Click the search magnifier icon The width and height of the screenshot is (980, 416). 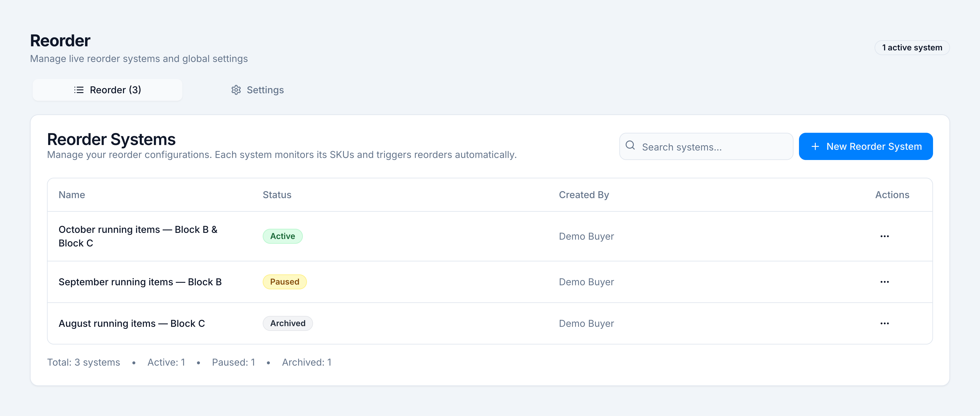630,145
